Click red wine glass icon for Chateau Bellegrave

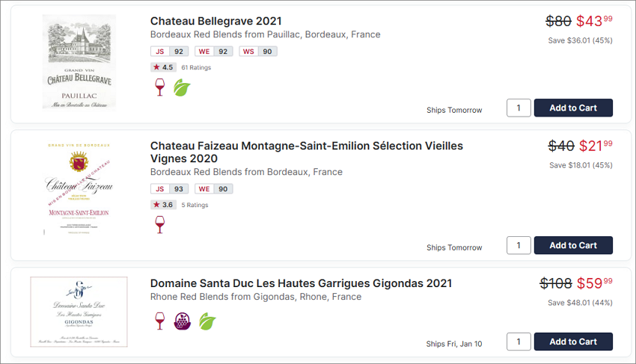[x=160, y=87]
